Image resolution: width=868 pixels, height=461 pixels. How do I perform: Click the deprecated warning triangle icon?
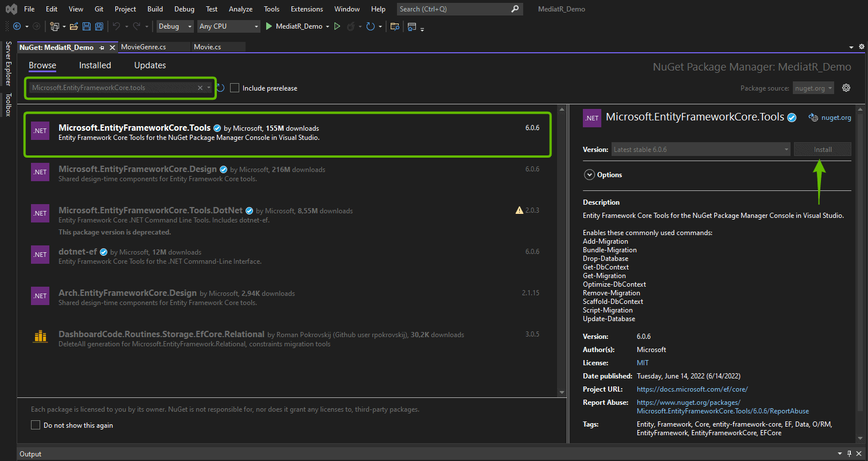(x=519, y=210)
